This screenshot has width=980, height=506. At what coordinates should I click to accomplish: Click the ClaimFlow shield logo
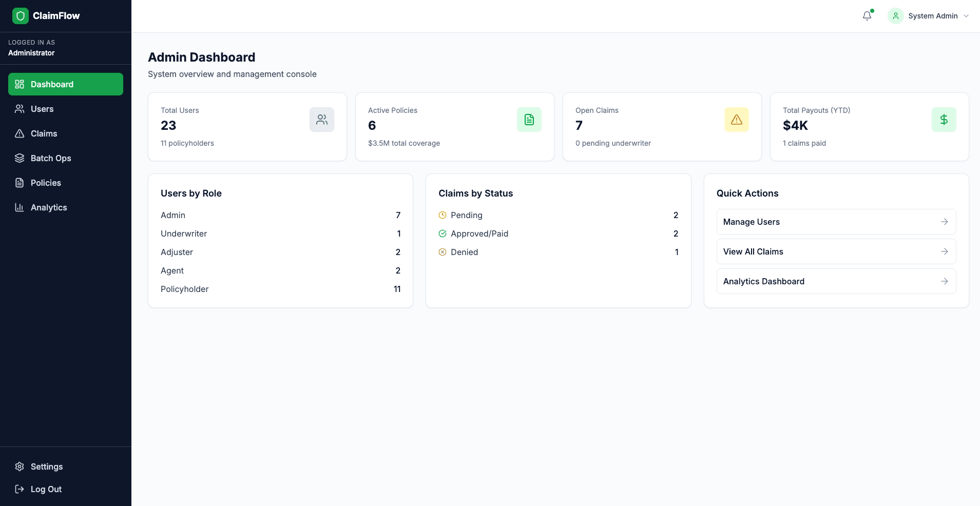pyautogui.click(x=21, y=16)
